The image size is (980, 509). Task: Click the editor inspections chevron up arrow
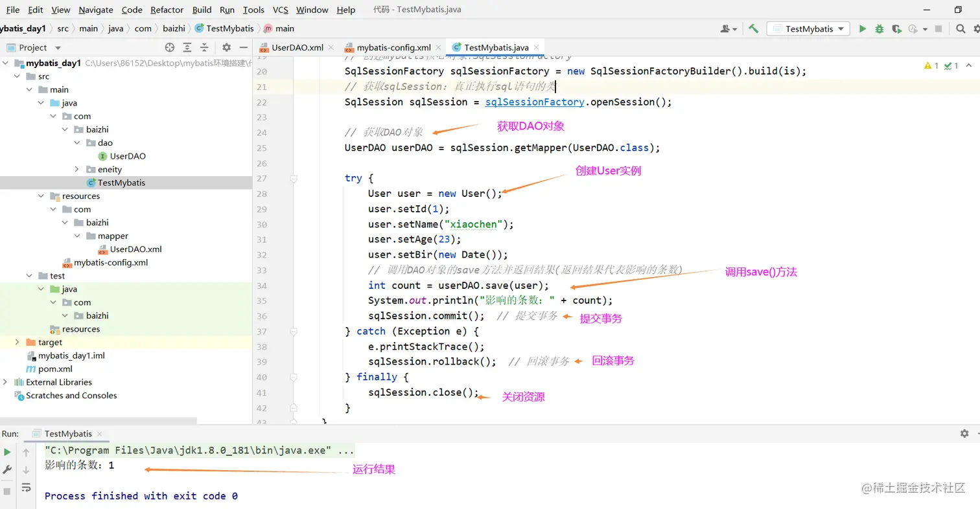(x=968, y=65)
